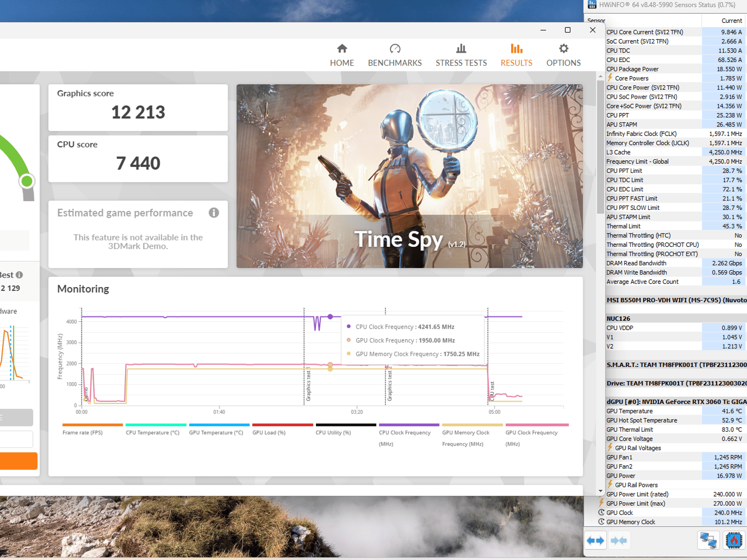Screen dimensions: 747x560
Task: Click clock icon beside GPU Memory Clock
Action: point(601,521)
